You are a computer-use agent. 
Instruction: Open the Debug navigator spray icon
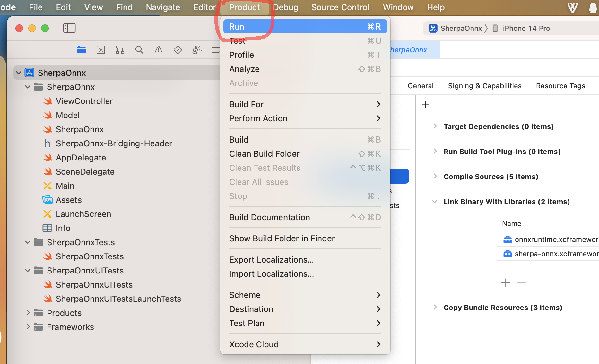197,50
